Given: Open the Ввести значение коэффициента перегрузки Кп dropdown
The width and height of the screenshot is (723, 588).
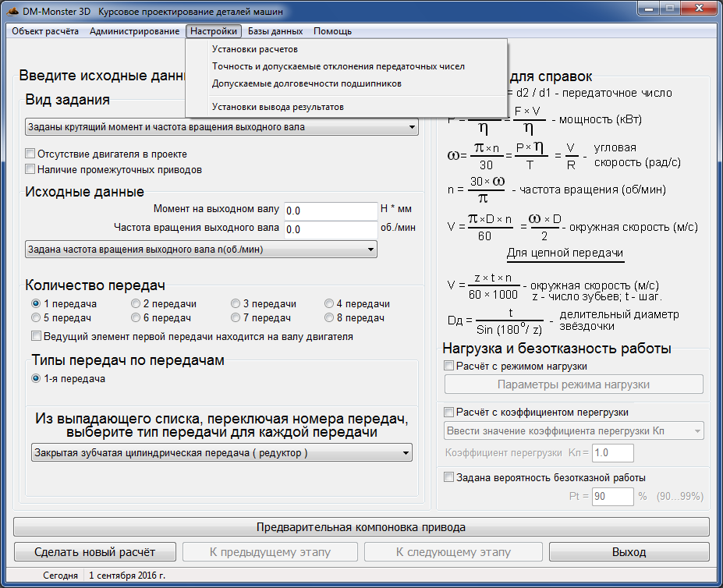Looking at the screenshot, I should click(573, 430).
